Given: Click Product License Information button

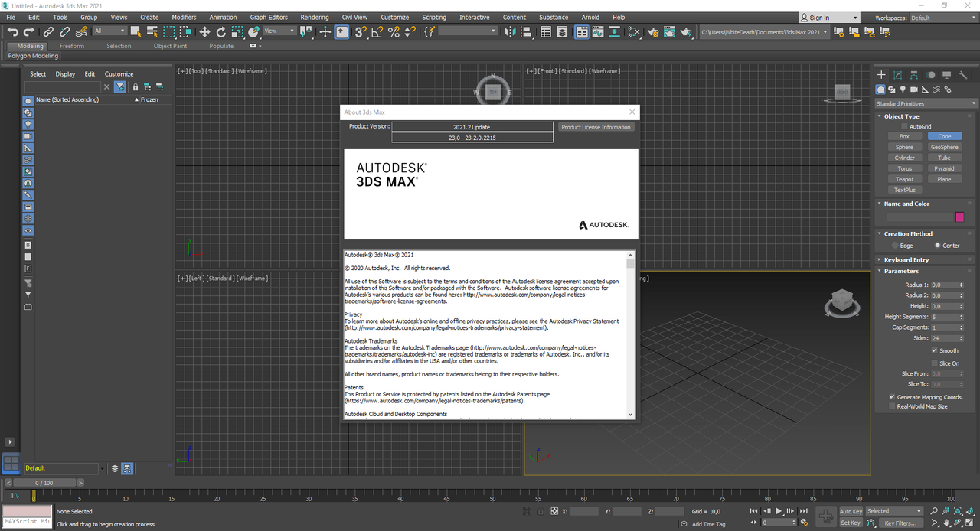Looking at the screenshot, I should click(x=596, y=127).
